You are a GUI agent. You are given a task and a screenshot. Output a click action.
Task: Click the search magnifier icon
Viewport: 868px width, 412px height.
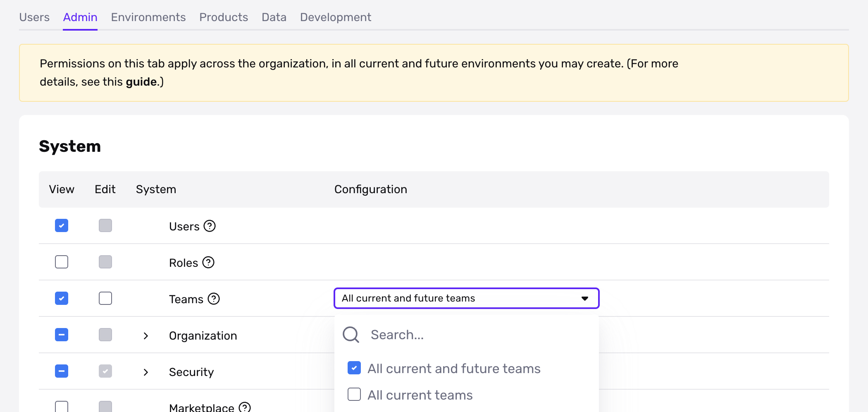(351, 335)
